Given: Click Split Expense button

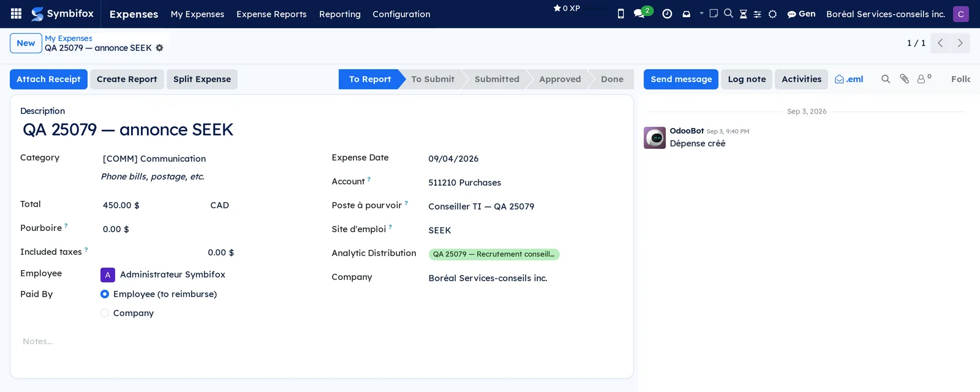Looking at the screenshot, I should tap(202, 79).
